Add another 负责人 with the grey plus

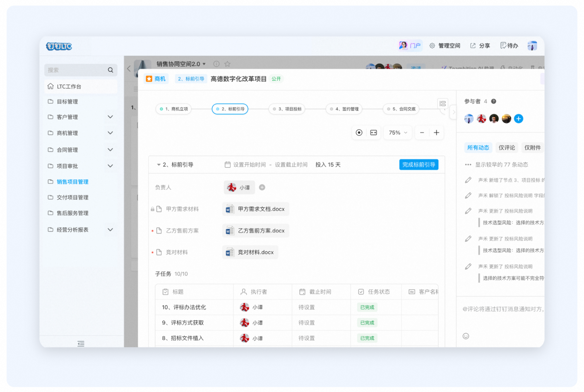click(x=262, y=187)
